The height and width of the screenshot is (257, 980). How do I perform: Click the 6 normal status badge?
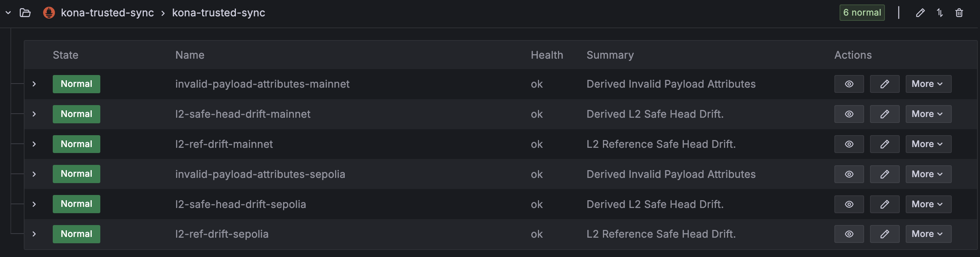(x=862, y=13)
